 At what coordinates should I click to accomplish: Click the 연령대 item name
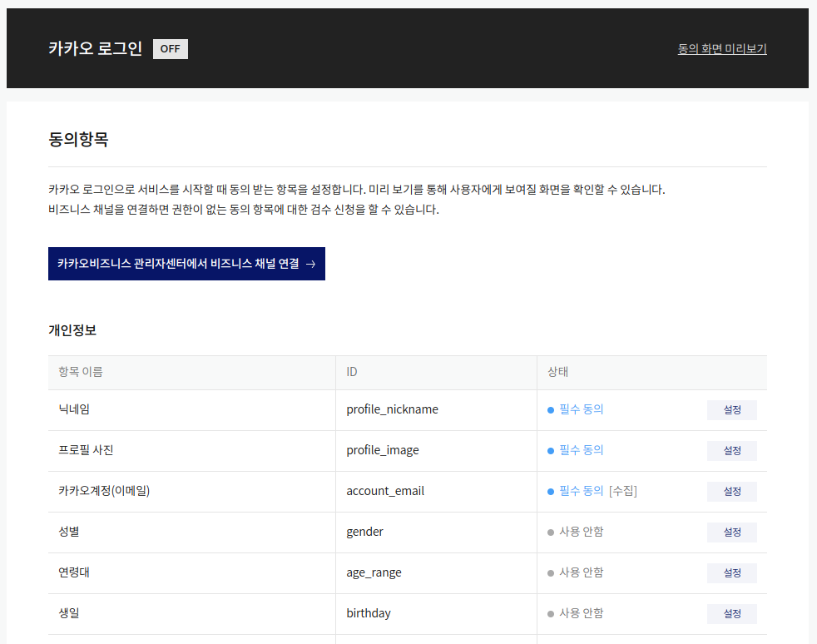(74, 572)
